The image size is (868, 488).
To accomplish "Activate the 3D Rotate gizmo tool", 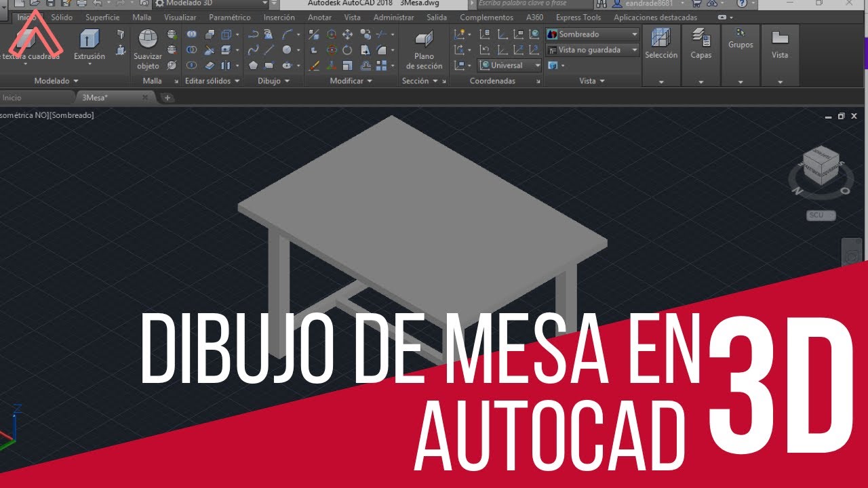I will pyautogui.click(x=332, y=49).
